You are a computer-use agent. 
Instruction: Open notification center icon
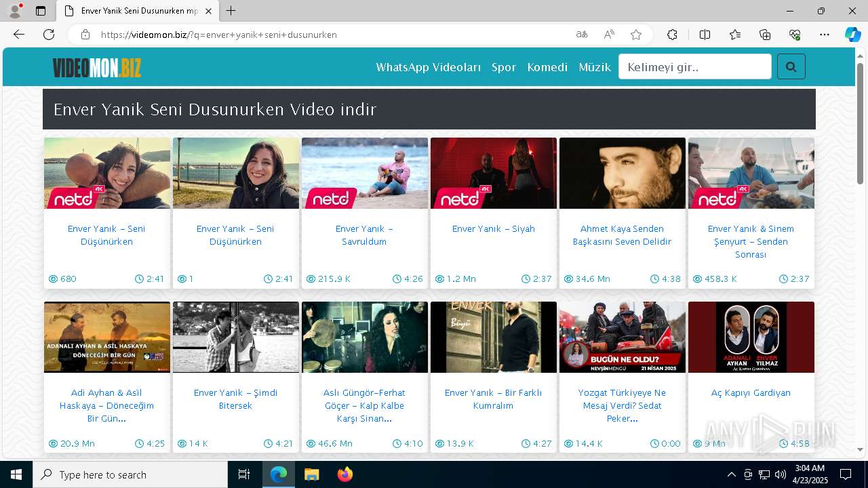(x=846, y=474)
